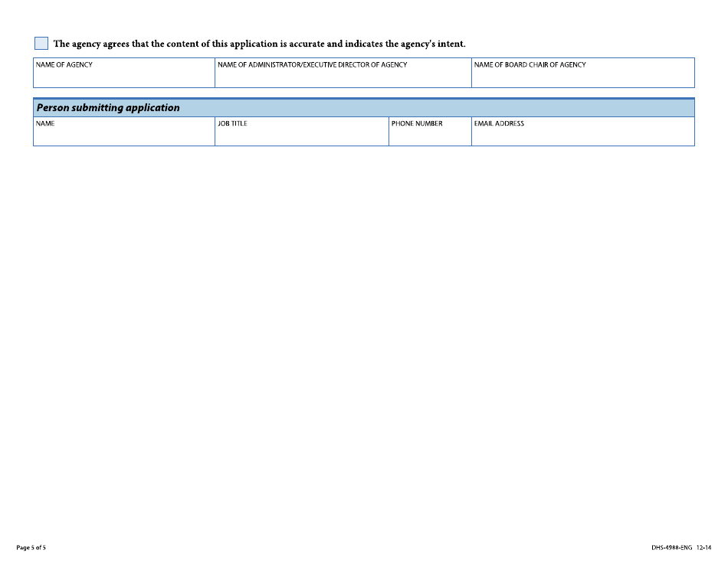Select the NAME field under Person submitting application

tap(123, 136)
